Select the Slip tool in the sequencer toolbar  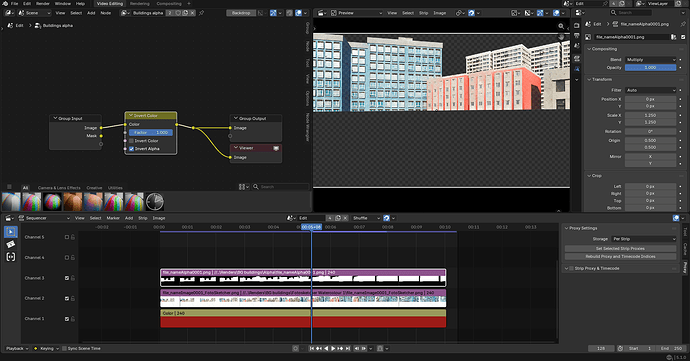11,256
